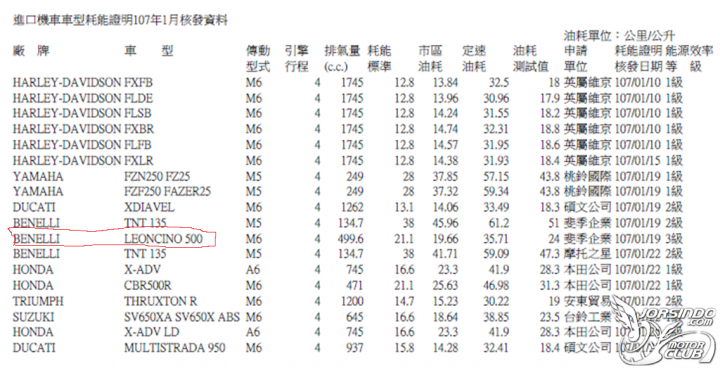Click the displacement value 1262
720x368 pixels.
[352, 207]
